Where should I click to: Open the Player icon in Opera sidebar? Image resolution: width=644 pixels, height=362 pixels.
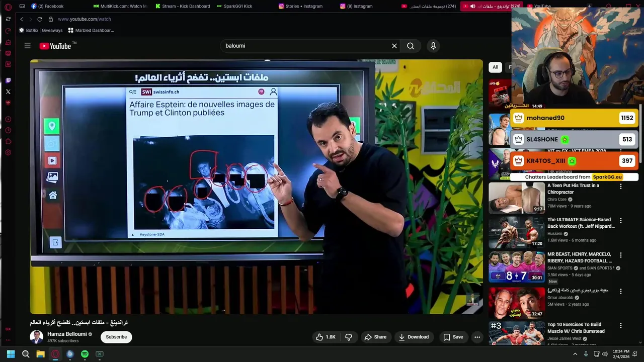tap(8, 119)
